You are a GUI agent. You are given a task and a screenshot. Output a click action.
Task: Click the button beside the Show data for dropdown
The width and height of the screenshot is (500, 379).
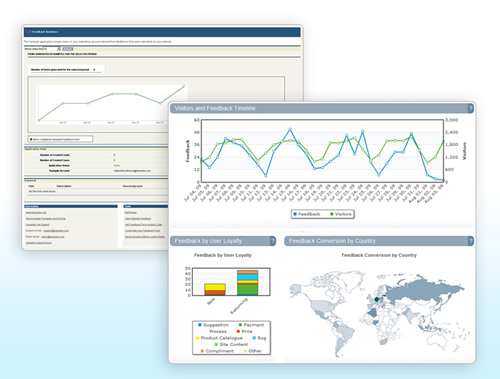[x=68, y=49]
